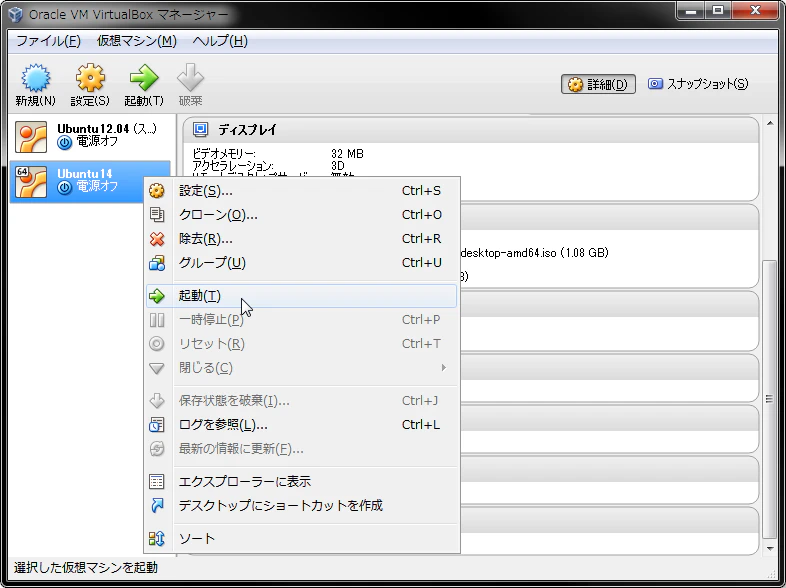Screen dimensions: 786x588
Task: Choose クローン(O)... from the context menu
Action: [301, 215]
